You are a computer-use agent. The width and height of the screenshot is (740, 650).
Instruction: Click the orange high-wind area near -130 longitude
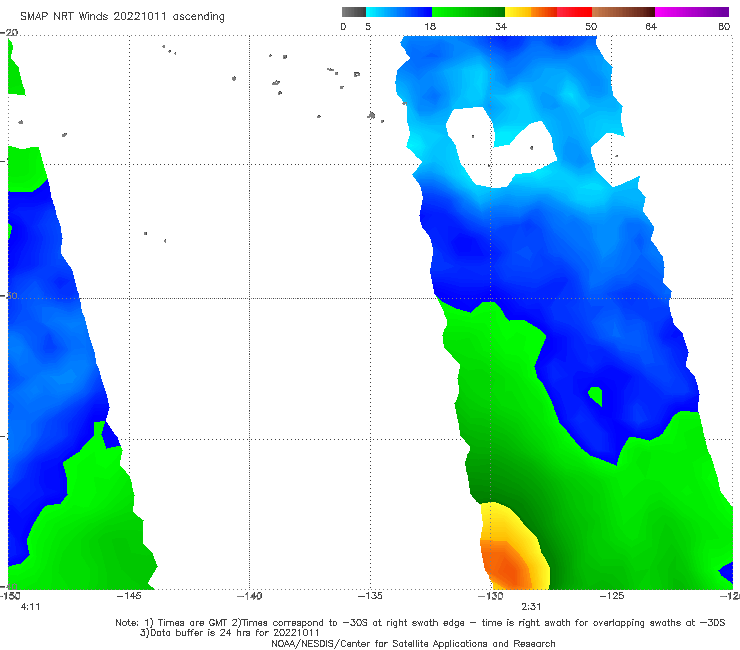506,564
